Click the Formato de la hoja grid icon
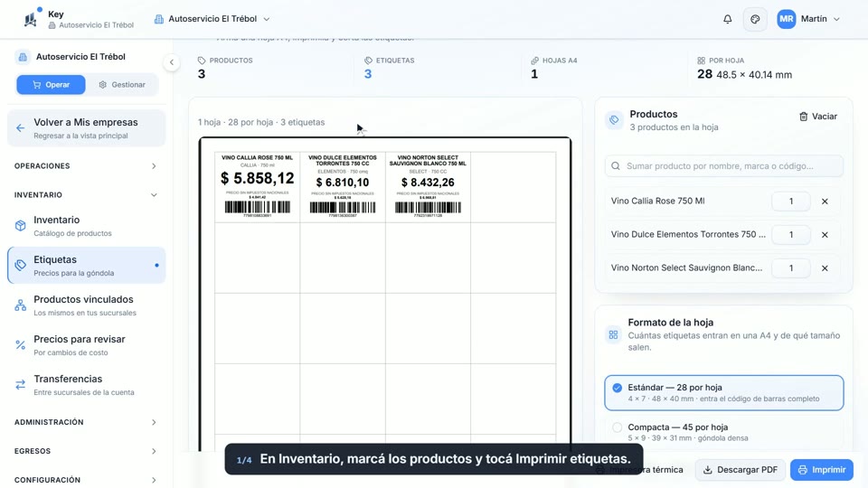Viewport: 868px width, 488px height. (x=613, y=334)
